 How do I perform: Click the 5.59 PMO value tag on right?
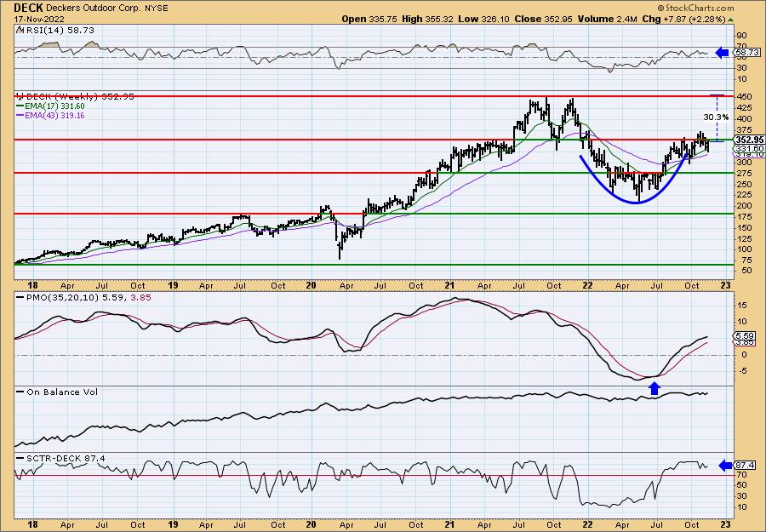(744, 336)
